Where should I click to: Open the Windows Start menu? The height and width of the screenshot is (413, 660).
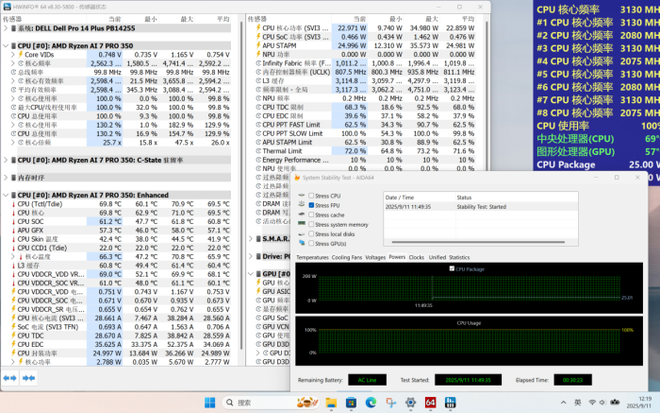(210, 402)
